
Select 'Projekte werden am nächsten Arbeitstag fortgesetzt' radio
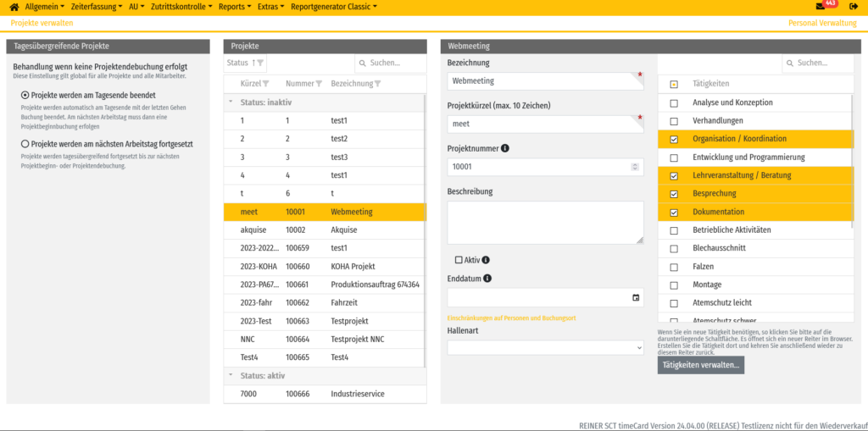click(x=25, y=144)
